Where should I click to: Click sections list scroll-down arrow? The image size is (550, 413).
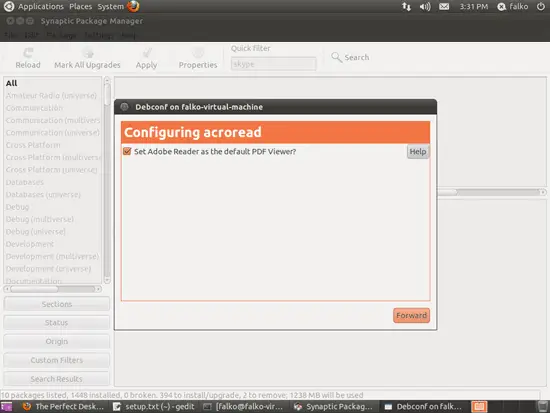point(107,280)
